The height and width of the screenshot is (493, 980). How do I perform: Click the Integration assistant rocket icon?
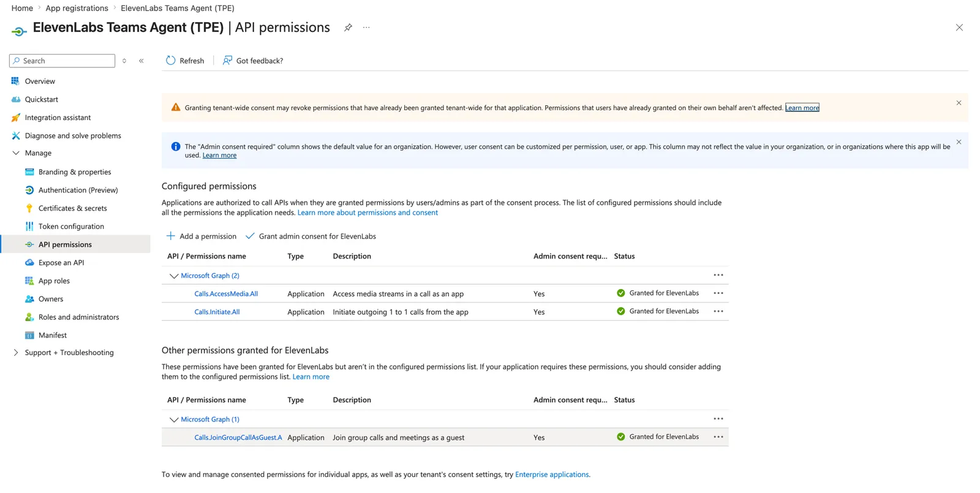pyautogui.click(x=15, y=118)
